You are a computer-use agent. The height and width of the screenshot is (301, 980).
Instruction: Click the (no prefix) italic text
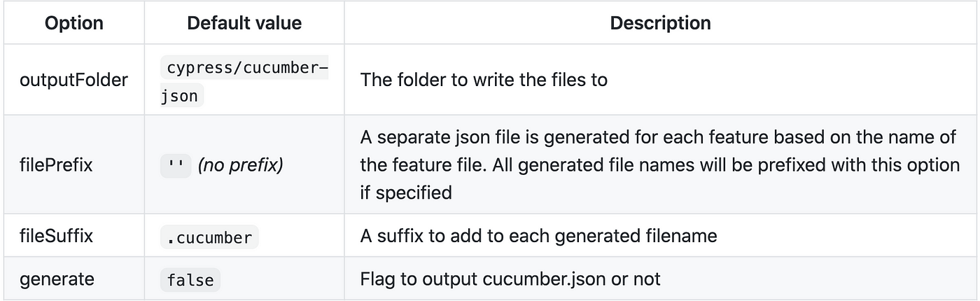point(241,167)
